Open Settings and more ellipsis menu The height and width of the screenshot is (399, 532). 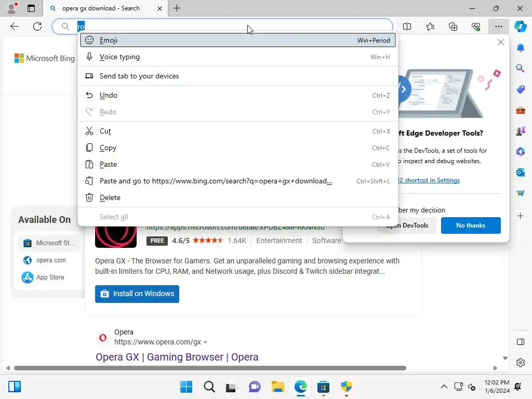coord(498,26)
